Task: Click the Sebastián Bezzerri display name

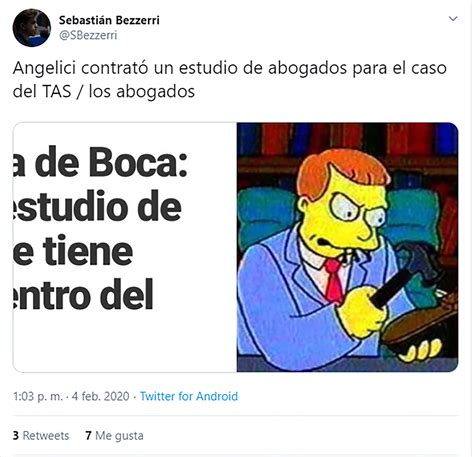Action: pos(109,20)
